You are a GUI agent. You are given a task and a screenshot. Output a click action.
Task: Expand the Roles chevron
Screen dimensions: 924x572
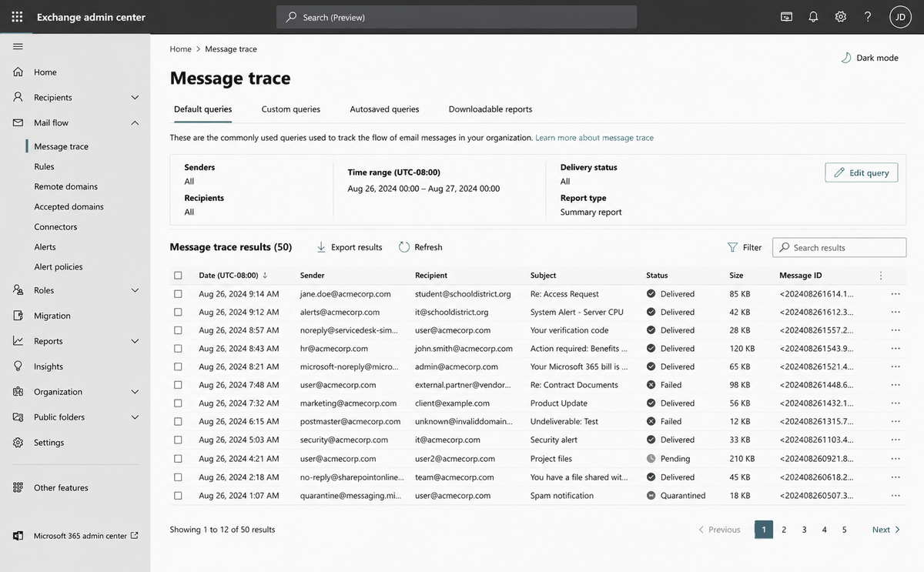click(x=135, y=290)
